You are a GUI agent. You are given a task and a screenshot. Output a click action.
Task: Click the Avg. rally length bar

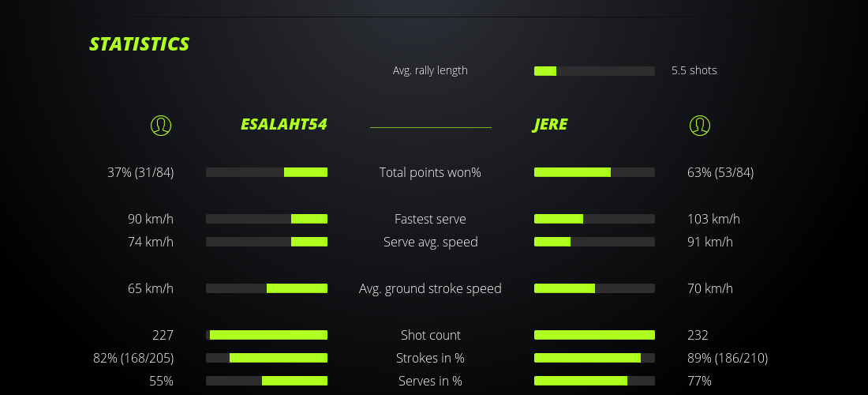click(594, 71)
